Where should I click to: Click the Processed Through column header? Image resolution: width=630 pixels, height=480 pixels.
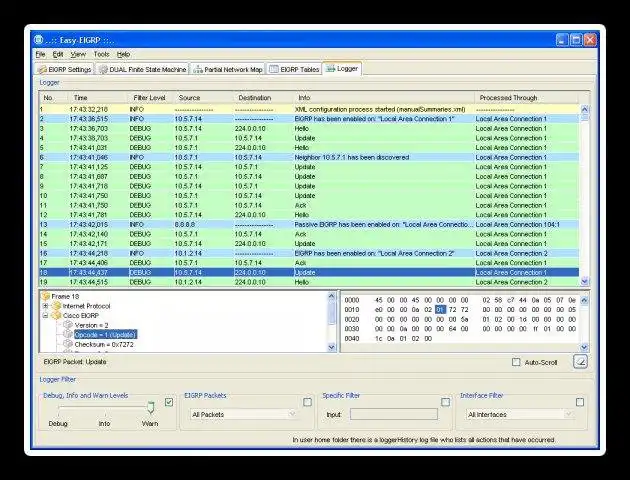[526, 98]
